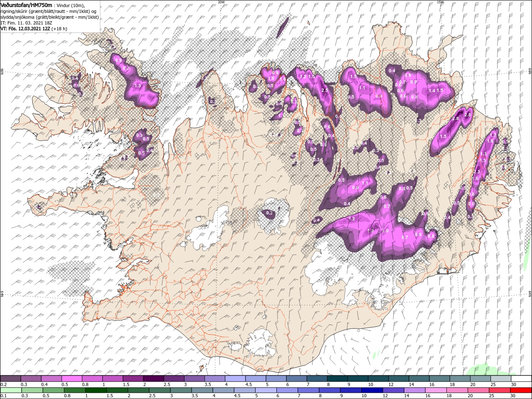Pick the 0.2–0.3 swatch in upper legend row
532x399 pixels.
11,379
